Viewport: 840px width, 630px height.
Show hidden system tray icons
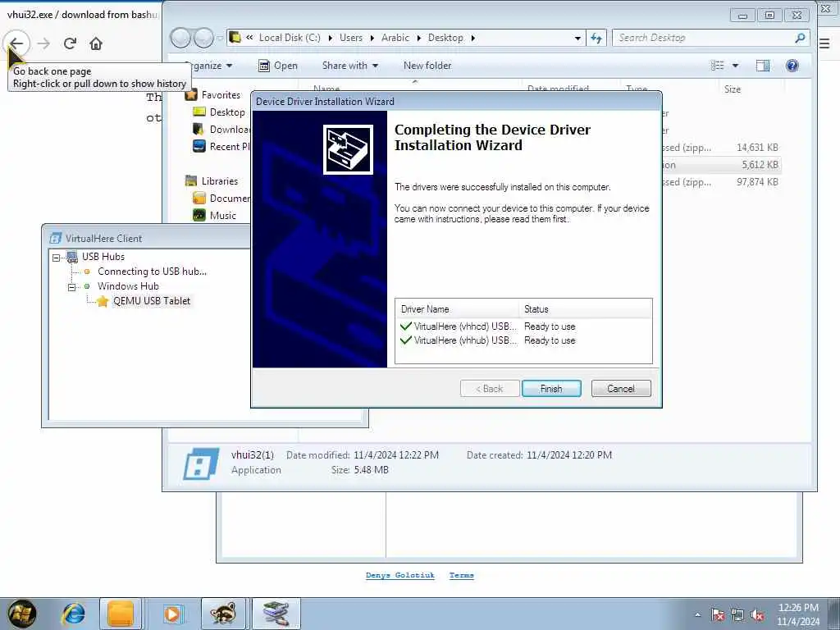pos(697,615)
